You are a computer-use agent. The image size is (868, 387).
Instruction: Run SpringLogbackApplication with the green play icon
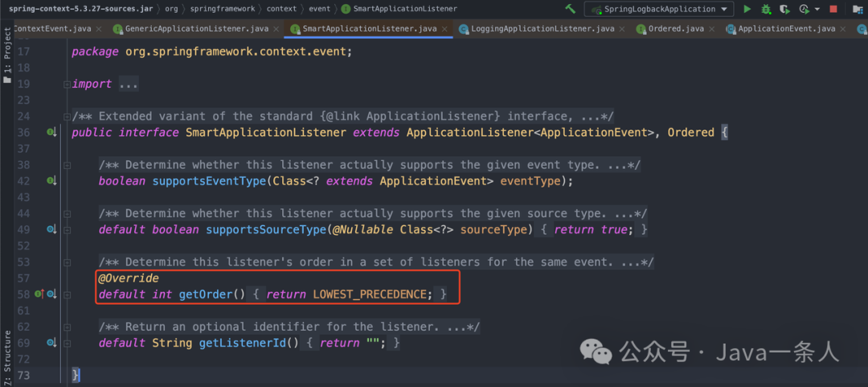tap(747, 9)
